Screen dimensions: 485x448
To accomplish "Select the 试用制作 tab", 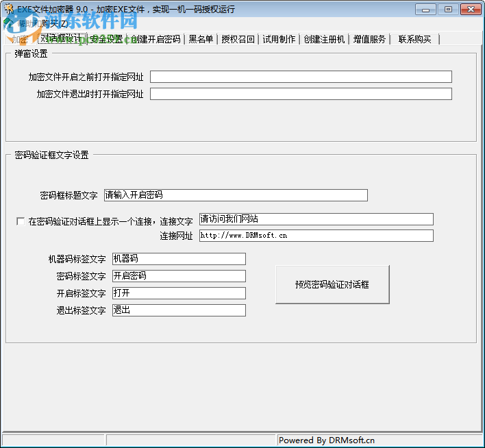I will click(279, 39).
